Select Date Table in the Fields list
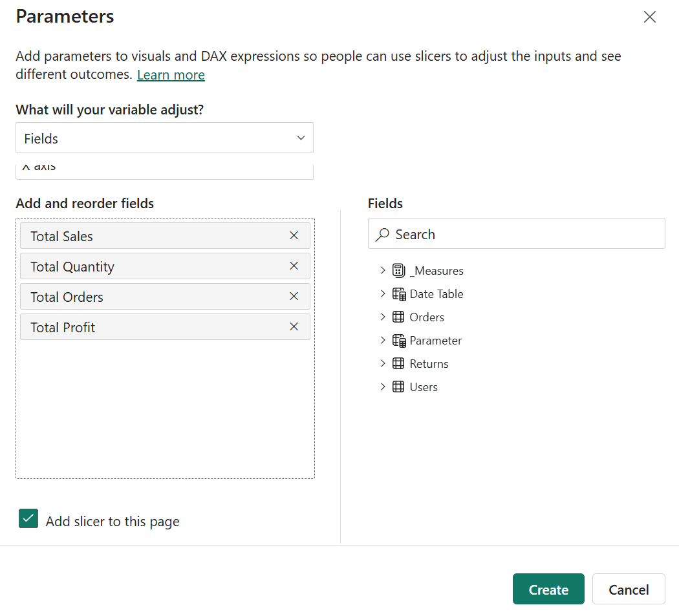 coord(436,294)
